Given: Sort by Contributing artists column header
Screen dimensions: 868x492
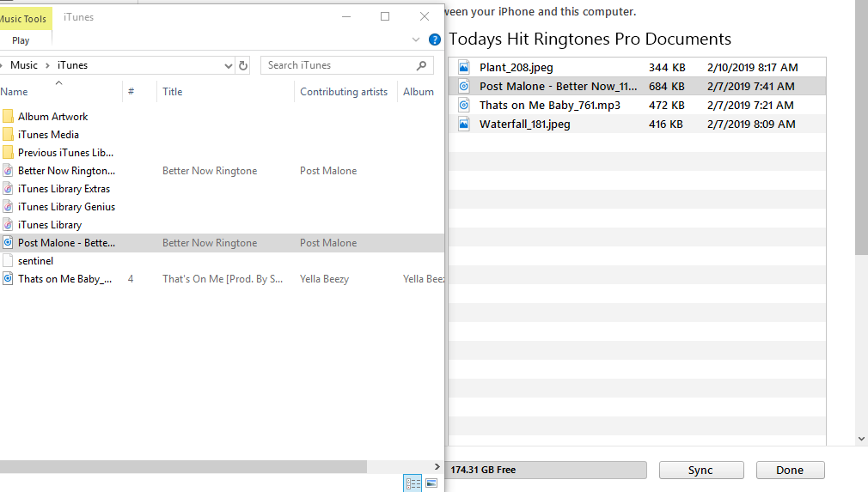Looking at the screenshot, I should point(345,92).
